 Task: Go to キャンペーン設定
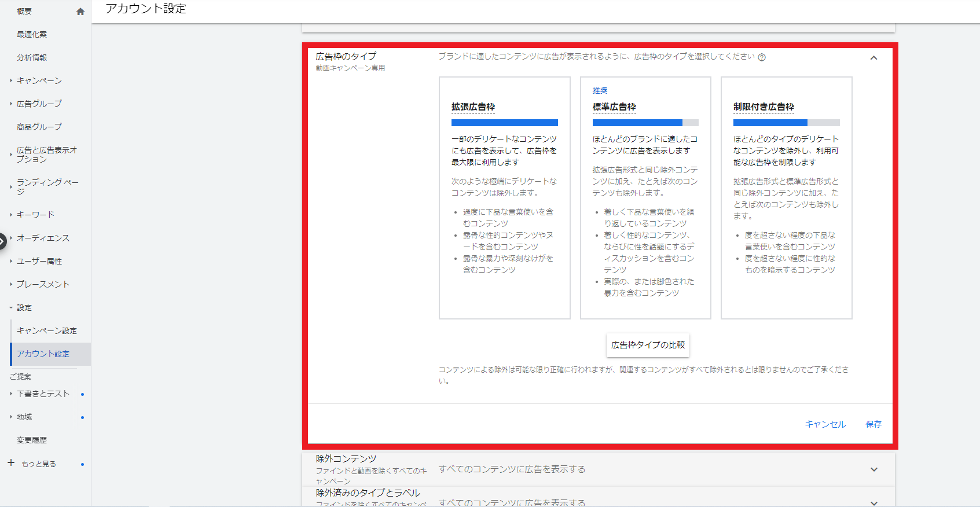(x=47, y=330)
